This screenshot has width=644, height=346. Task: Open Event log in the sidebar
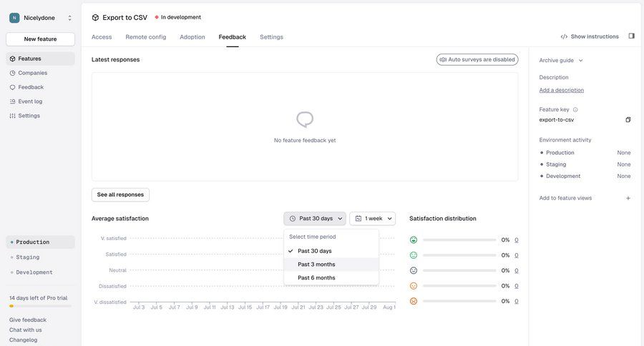(40, 102)
